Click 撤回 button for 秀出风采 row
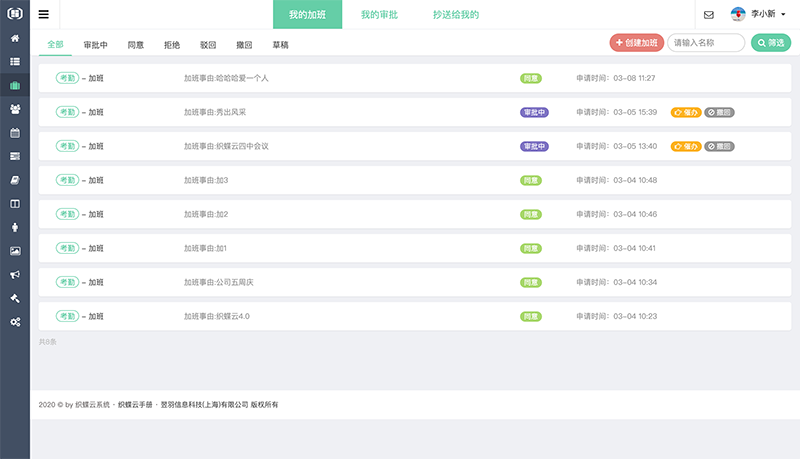The width and height of the screenshot is (800, 459). [719, 112]
